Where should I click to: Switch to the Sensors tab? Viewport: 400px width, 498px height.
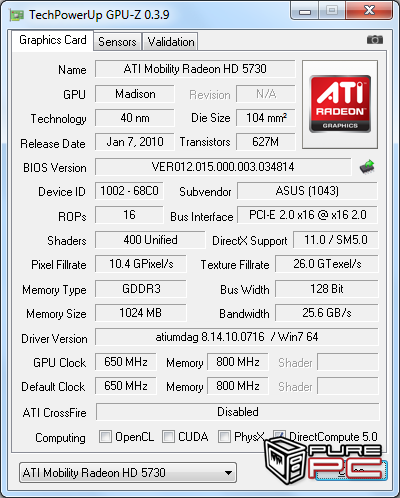tap(117, 42)
